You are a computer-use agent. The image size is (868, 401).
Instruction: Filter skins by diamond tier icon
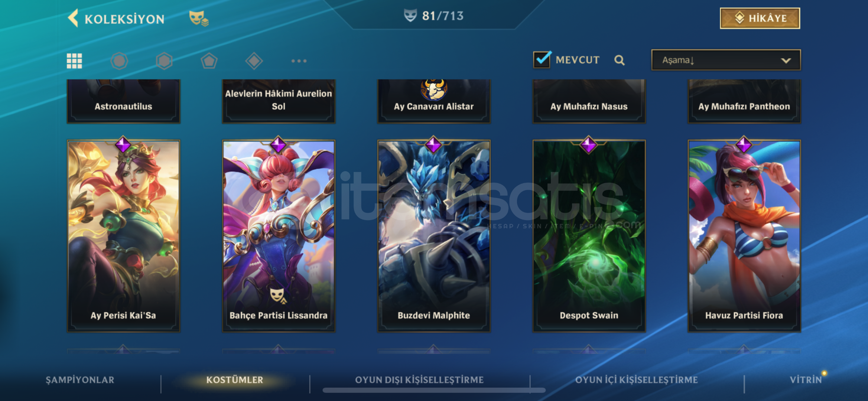tap(254, 61)
